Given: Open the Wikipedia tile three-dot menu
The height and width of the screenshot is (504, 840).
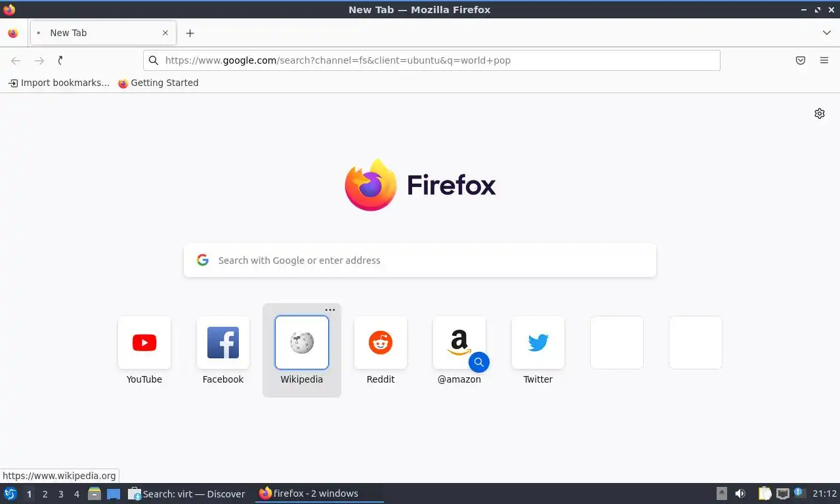Looking at the screenshot, I should click(330, 310).
